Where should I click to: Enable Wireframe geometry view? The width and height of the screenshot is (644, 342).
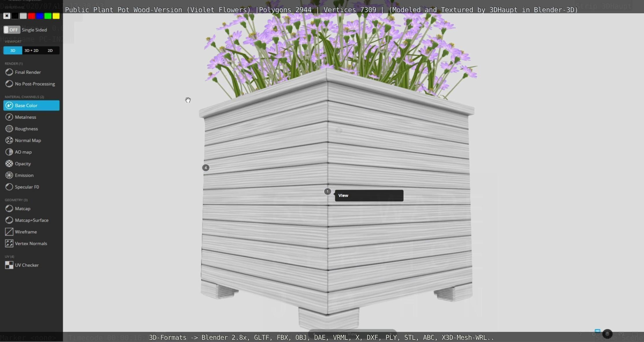coord(31,232)
